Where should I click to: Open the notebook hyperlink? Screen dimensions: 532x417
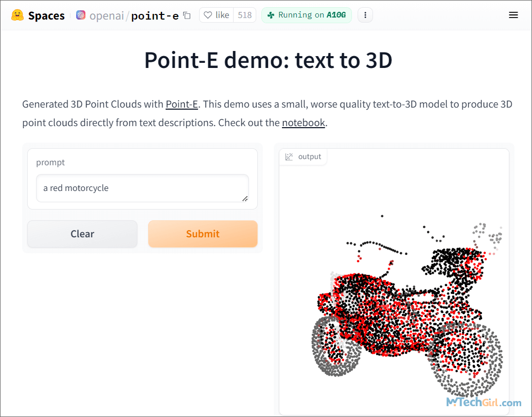coord(304,123)
